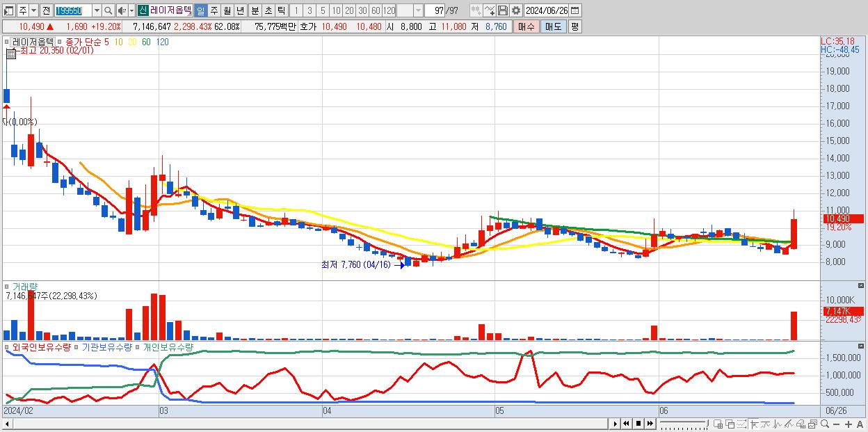
Task: Click the chart linking icon
Action: 476,10
